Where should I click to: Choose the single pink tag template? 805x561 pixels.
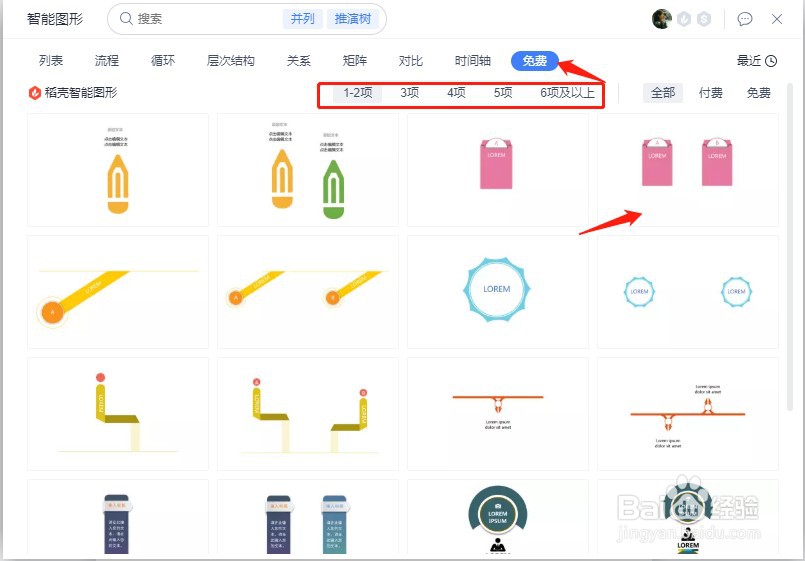click(x=497, y=170)
